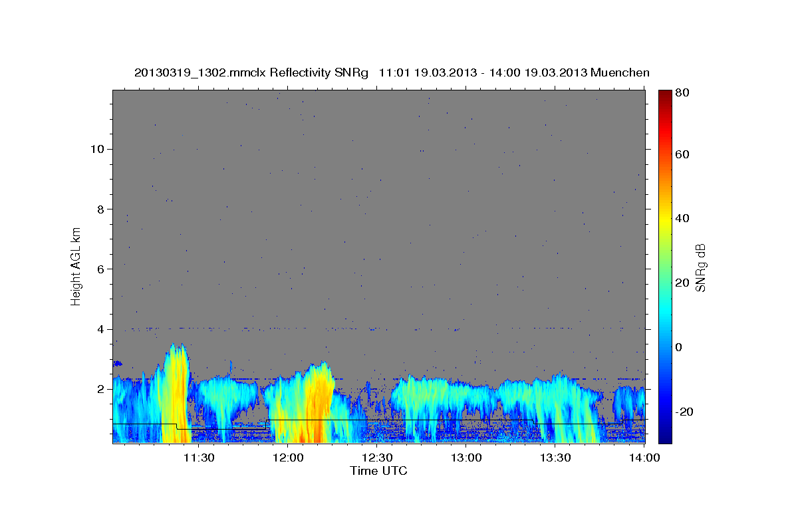Click the colorbar tick value 0
This screenshot has height=532, width=798.
click(x=680, y=347)
